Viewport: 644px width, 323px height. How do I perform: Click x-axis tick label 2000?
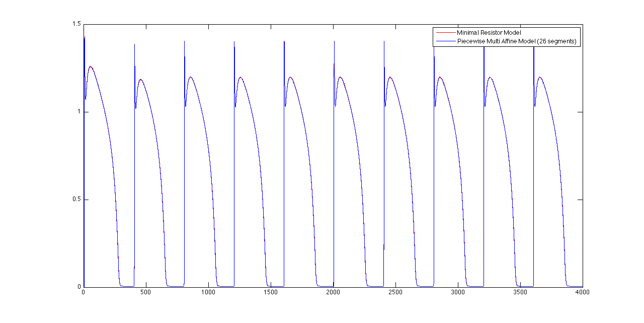coord(333,292)
